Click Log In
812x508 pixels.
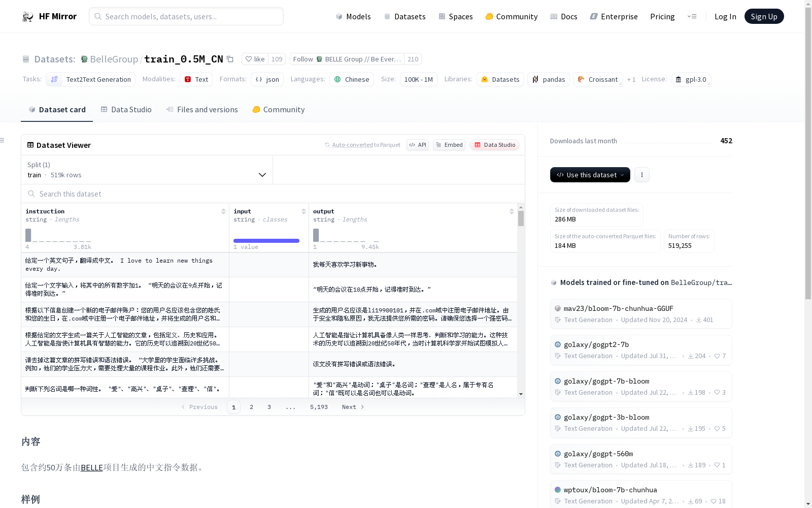pos(725,16)
